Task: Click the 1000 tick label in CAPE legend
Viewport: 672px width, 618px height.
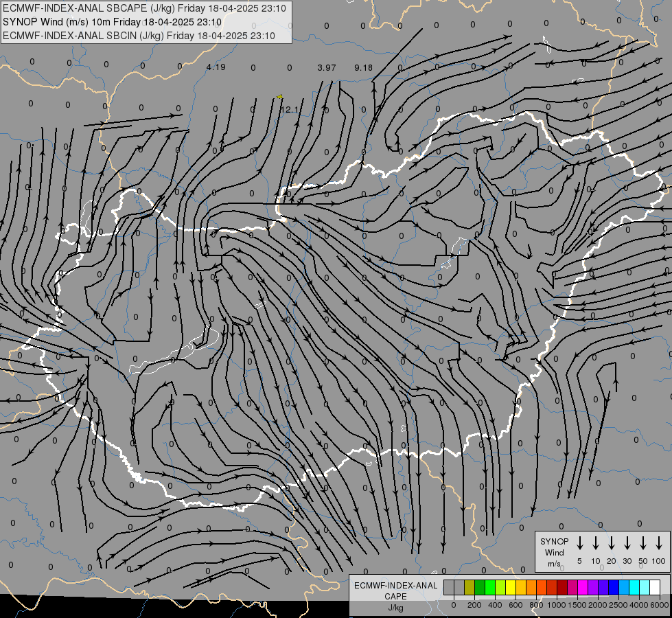Action: pos(557,605)
